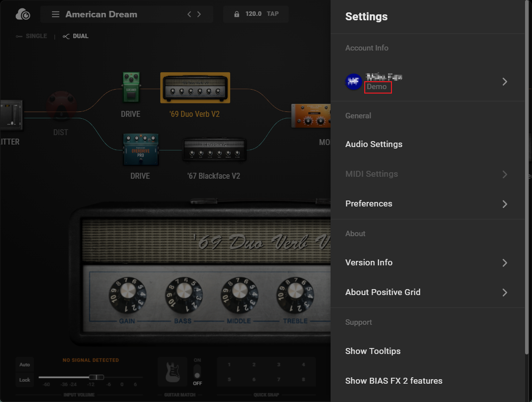This screenshot has height=402, width=532.
Task: Edit the 120.0 tempo value
Action: tap(253, 14)
